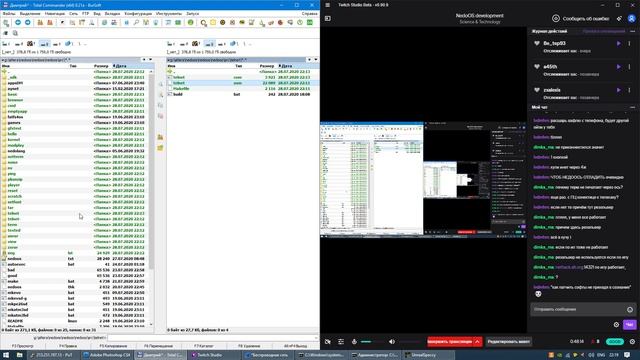640x360 pixels.
Task: Open left panel directory history dropdown
Action: tap(150, 60)
